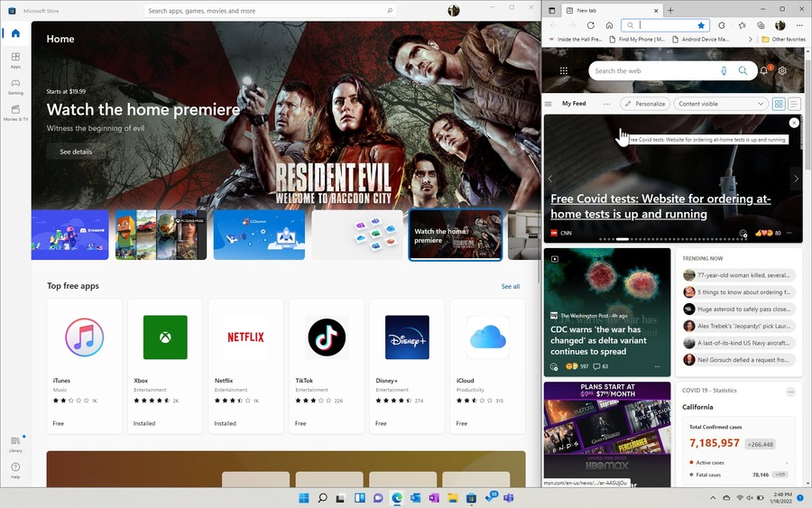Image resolution: width=812 pixels, height=508 pixels.
Task: Open Help in Microsoft Store sidebar
Action: click(x=15, y=470)
